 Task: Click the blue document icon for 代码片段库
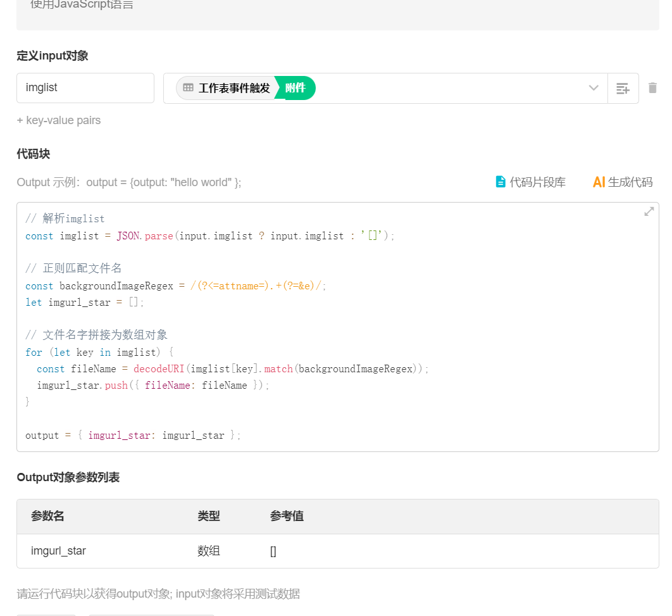pyautogui.click(x=501, y=182)
